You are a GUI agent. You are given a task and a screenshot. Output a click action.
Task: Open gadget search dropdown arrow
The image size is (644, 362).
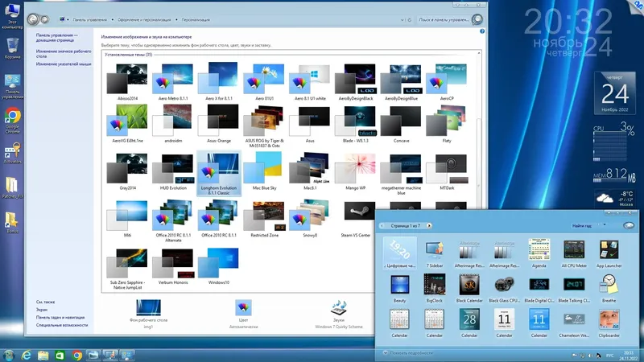pyautogui.click(x=605, y=225)
